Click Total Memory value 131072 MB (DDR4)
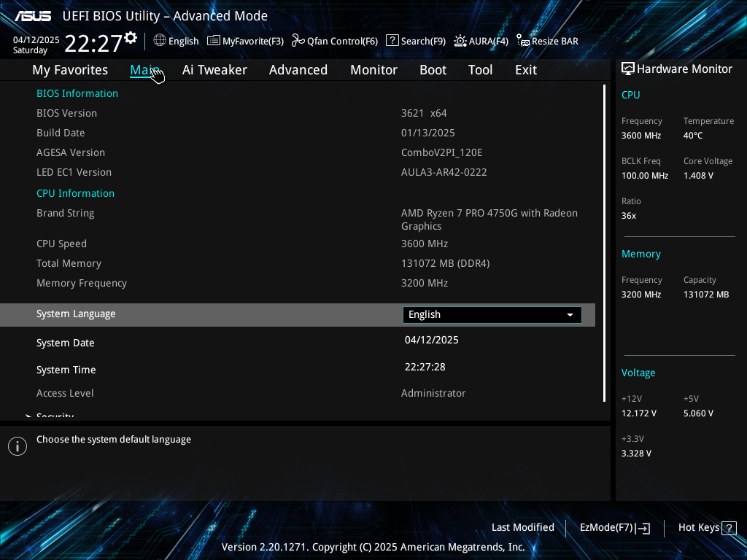Image resolution: width=747 pixels, height=560 pixels. click(x=446, y=263)
